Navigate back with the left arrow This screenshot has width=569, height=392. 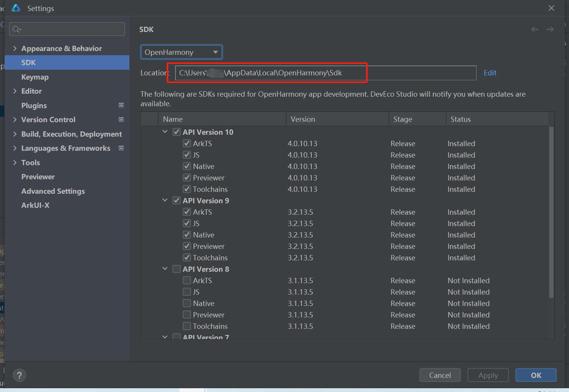[535, 29]
